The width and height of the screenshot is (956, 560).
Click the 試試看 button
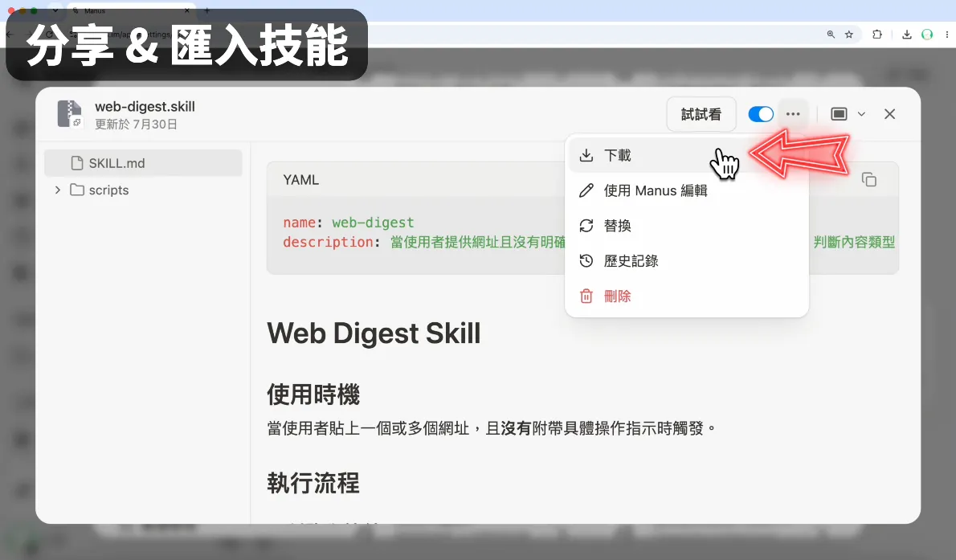point(701,114)
